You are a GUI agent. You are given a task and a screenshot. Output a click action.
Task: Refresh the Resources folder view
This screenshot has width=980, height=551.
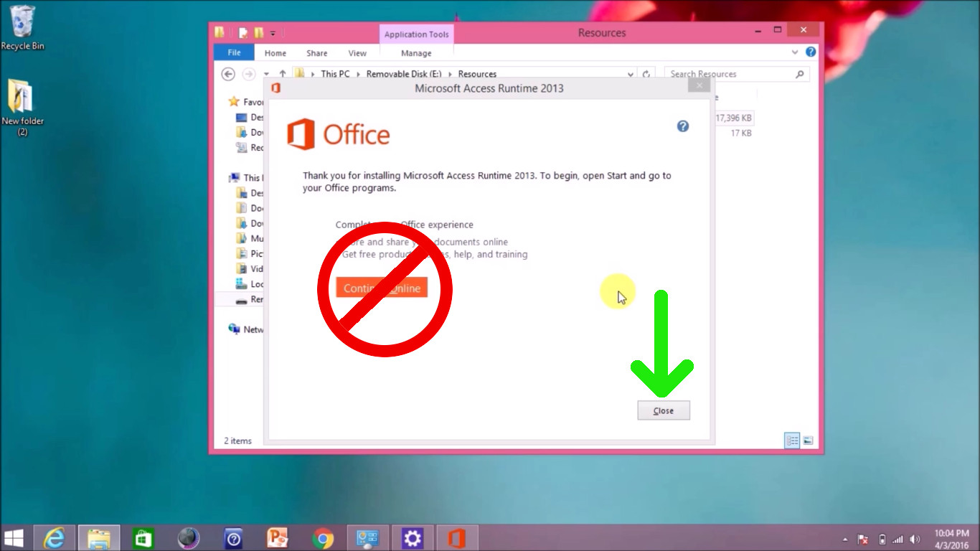coord(646,74)
